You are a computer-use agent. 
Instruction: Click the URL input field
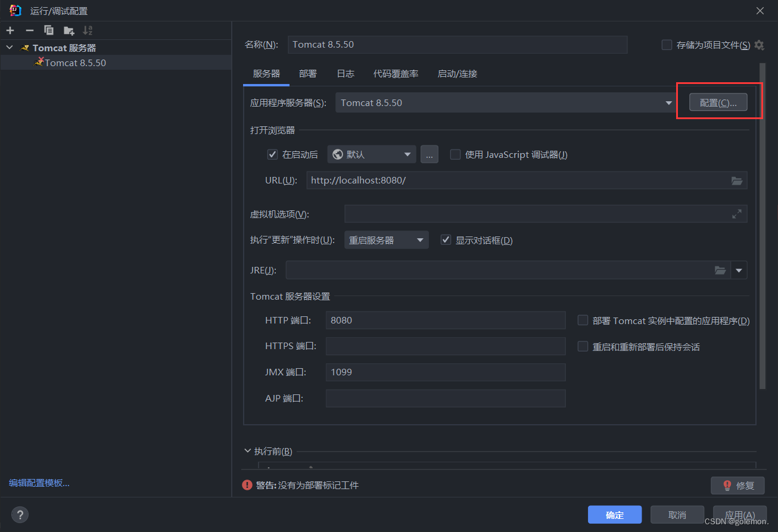pos(527,181)
